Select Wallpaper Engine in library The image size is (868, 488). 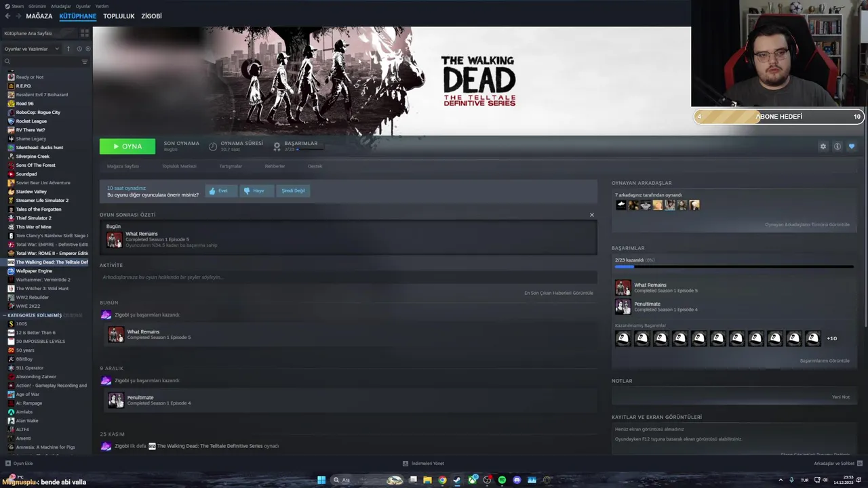pos(34,271)
